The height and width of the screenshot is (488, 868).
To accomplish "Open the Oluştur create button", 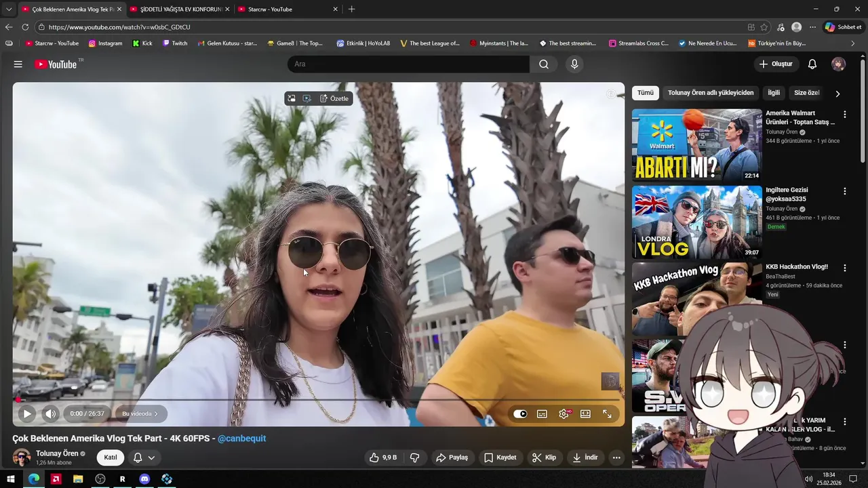I will click(776, 64).
